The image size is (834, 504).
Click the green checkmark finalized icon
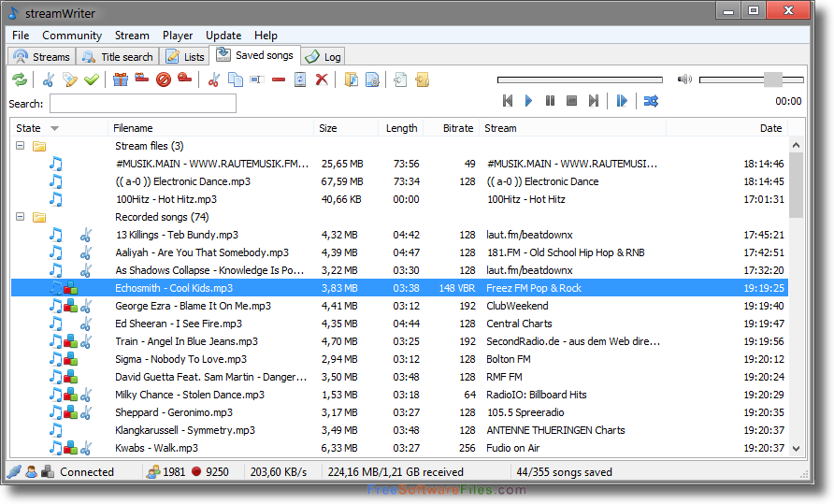tap(92, 79)
